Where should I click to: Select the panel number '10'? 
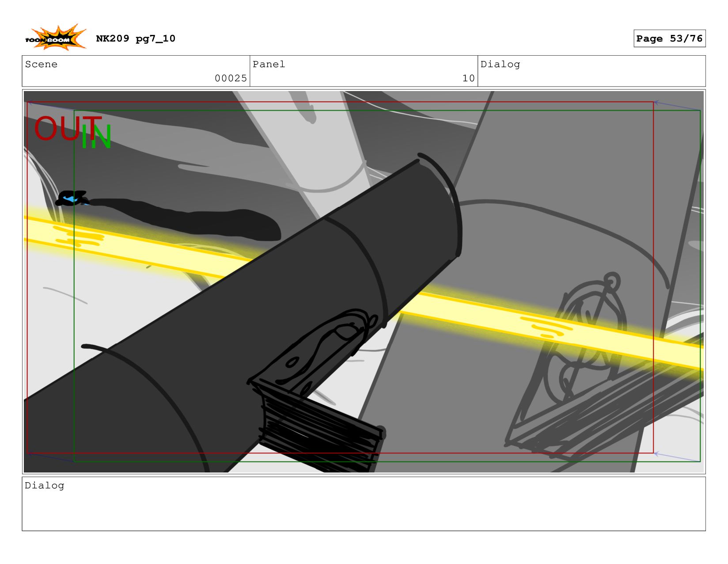click(468, 78)
